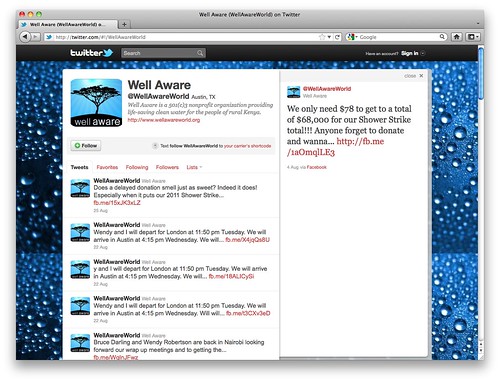Reload the page with the refresh icon
Screen dimensions: 500x382
(337, 37)
